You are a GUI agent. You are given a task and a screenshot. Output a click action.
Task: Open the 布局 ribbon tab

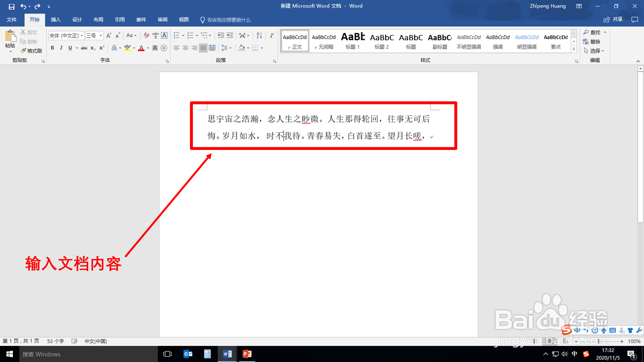pos(99,20)
